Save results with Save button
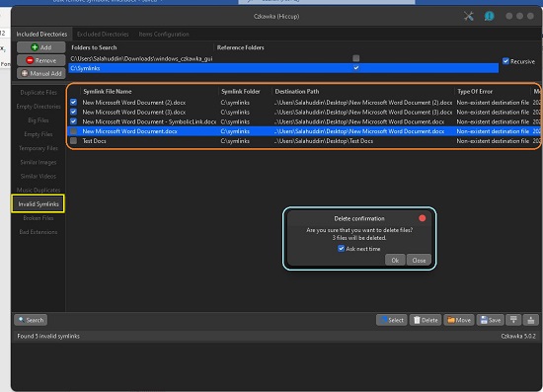The height and width of the screenshot is (392, 543). 491,320
